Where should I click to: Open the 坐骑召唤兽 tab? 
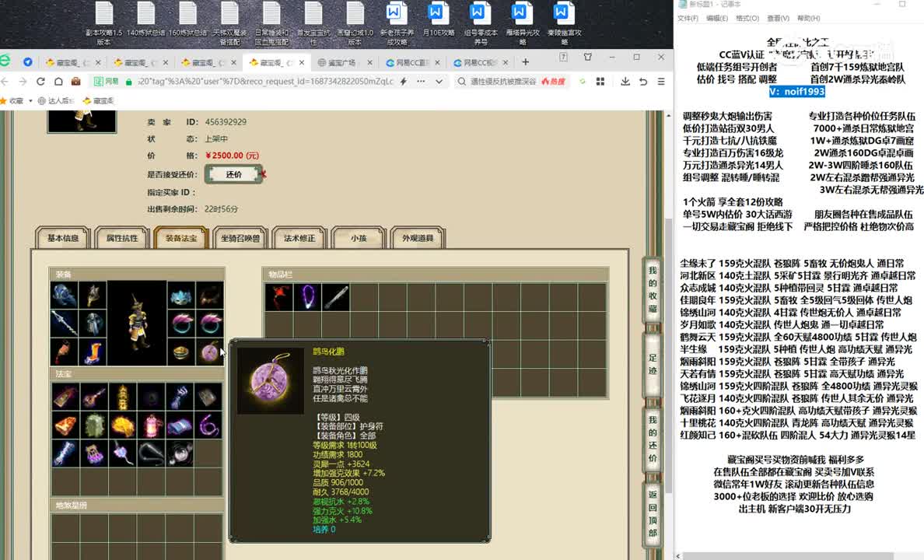click(240, 239)
